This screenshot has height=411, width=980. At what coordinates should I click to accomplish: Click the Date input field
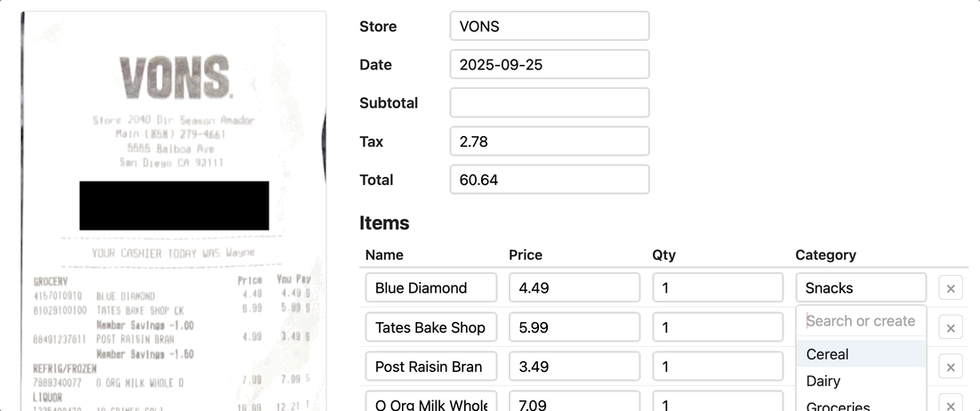[549, 65]
